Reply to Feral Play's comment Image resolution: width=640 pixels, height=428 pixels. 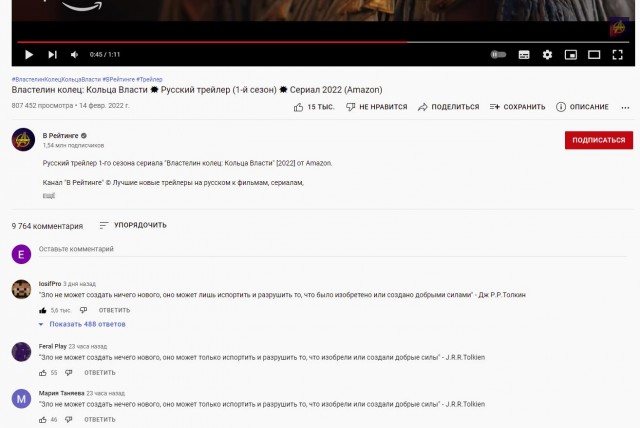pos(100,373)
